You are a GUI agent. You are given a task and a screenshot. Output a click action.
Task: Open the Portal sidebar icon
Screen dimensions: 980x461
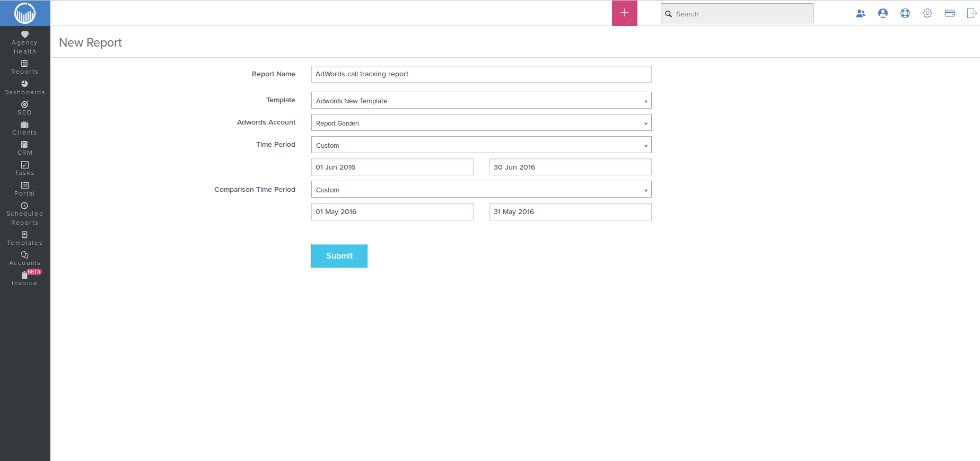click(24, 185)
